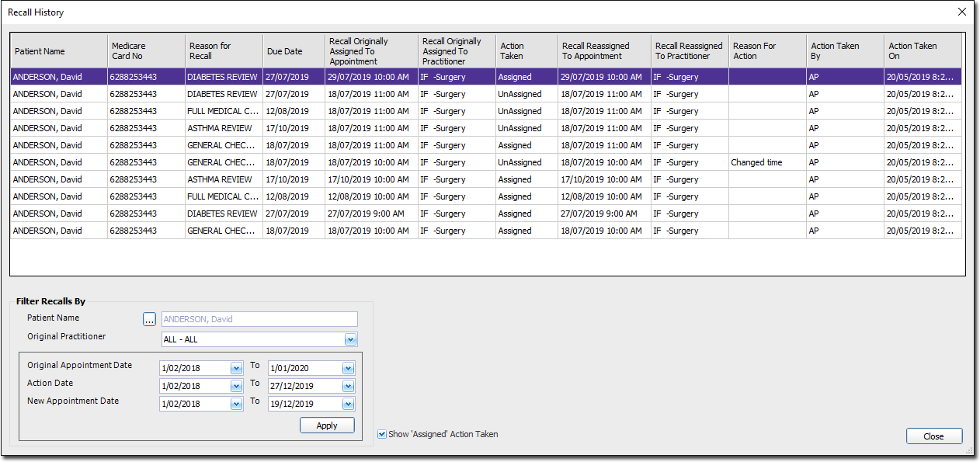
Task: Select the highlighted DIABETES REVIEW cell
Action: [224, 77]
